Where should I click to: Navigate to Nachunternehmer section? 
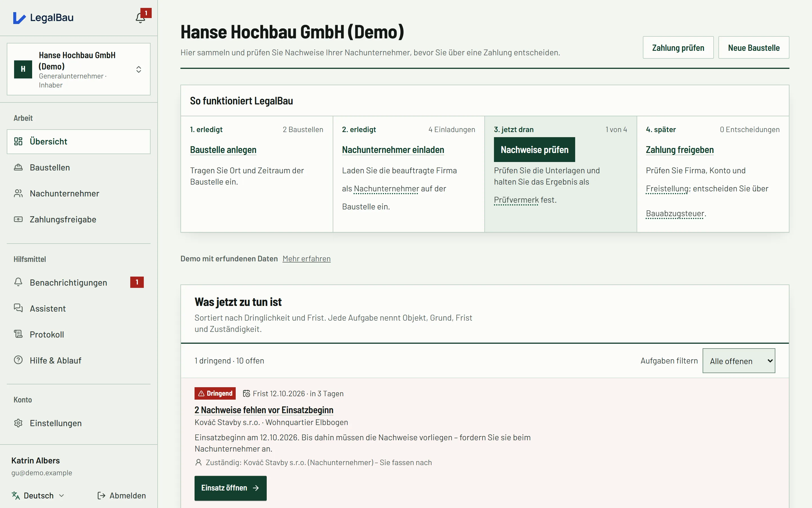coord(78,193)
